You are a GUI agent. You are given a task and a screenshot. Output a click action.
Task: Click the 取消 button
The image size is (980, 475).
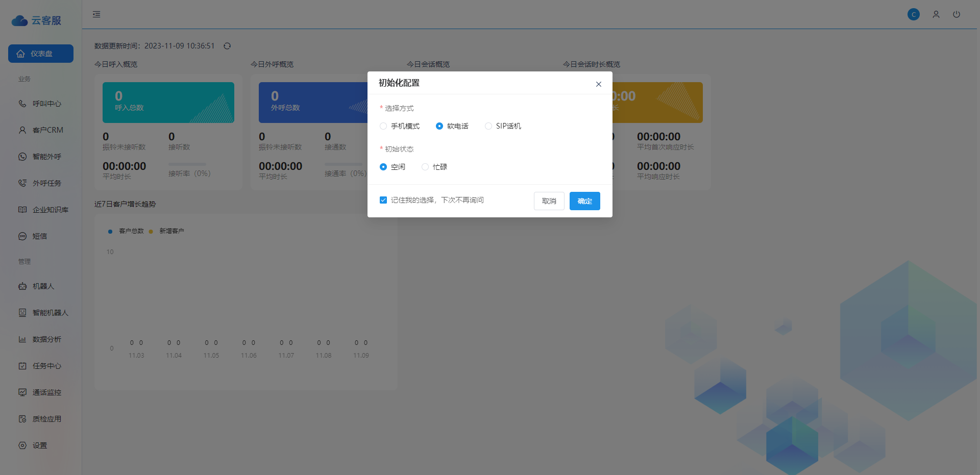(549, 201)
